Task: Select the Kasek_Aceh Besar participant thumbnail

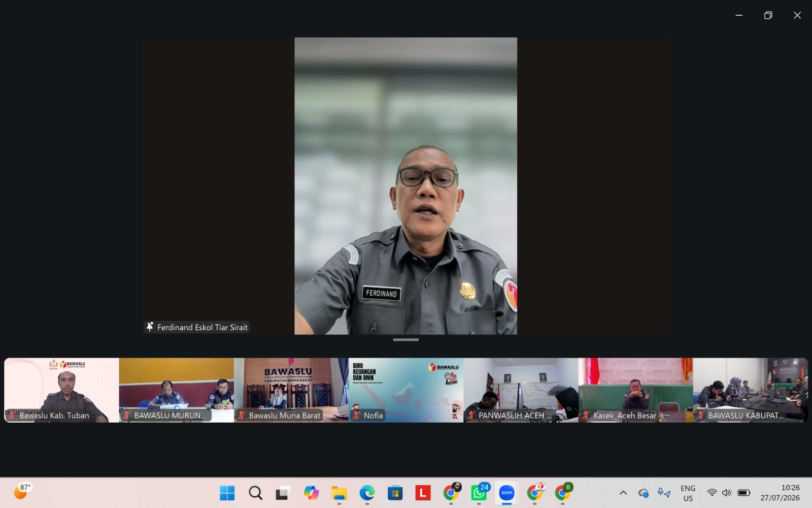Action: (x=635, y=390)
